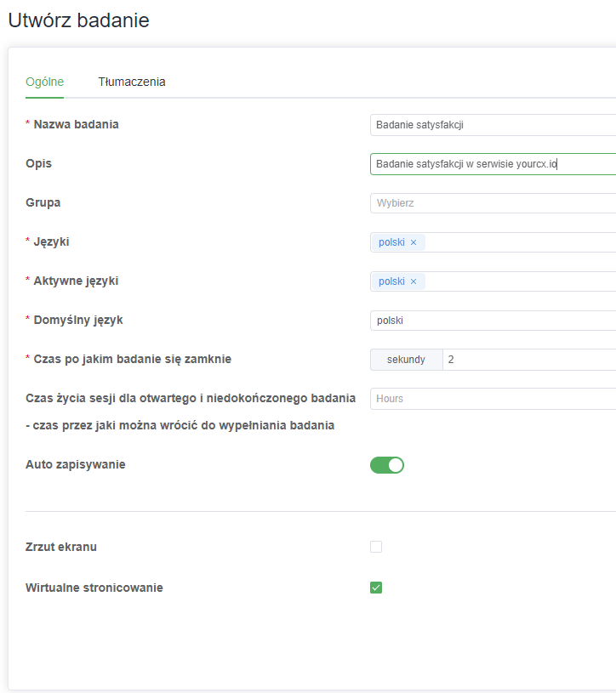Click the Opis text field

click(493, 164)
